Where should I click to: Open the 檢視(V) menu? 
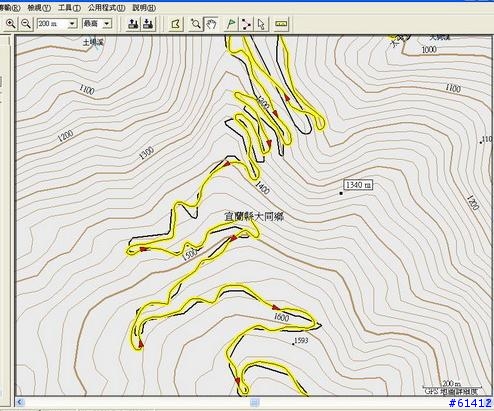click(x=39, y=8)
